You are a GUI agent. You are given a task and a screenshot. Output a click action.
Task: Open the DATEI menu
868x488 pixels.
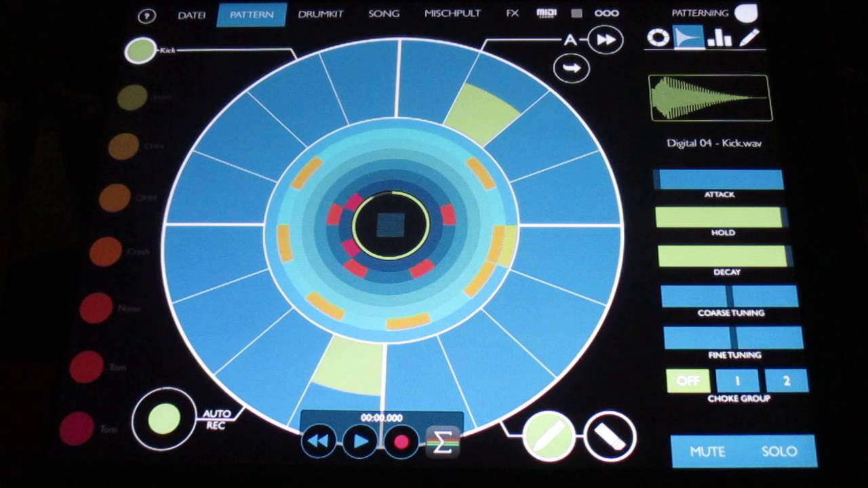tap(192, 15)
